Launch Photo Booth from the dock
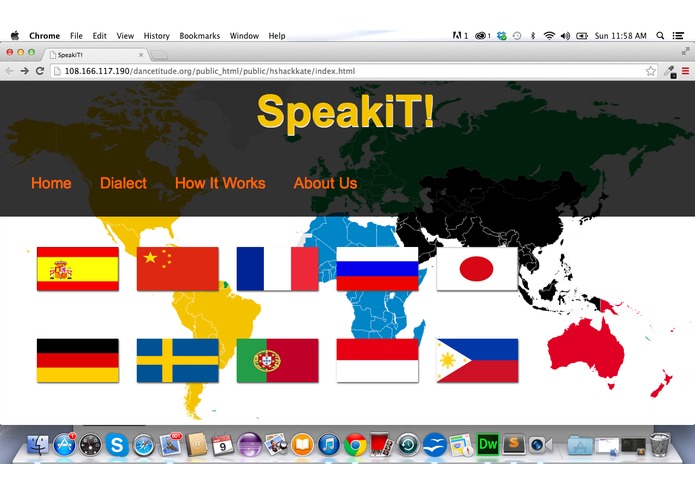 pos(381,444)
